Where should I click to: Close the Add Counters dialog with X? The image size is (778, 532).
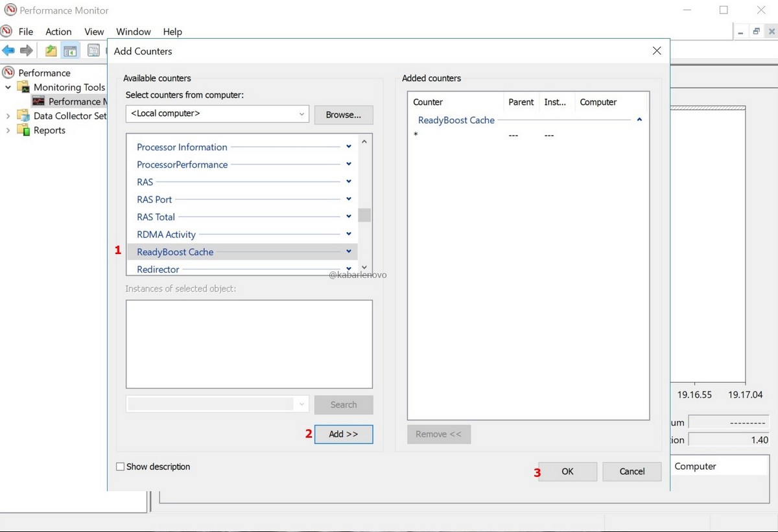pyautogui.click(x=657, y=51)
